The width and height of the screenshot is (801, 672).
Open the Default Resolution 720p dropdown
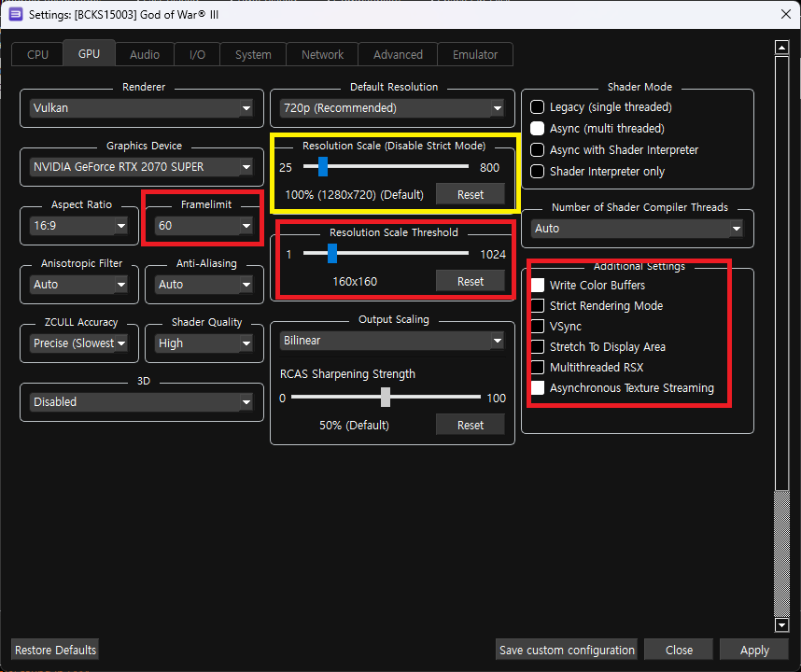[x=392, y=108]
